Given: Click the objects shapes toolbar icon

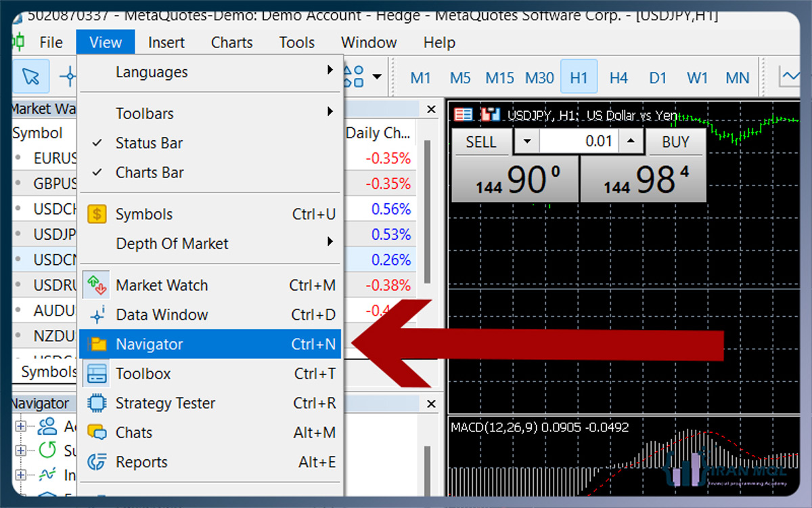Looking at the screenshot, I should (x=355, y=77).
